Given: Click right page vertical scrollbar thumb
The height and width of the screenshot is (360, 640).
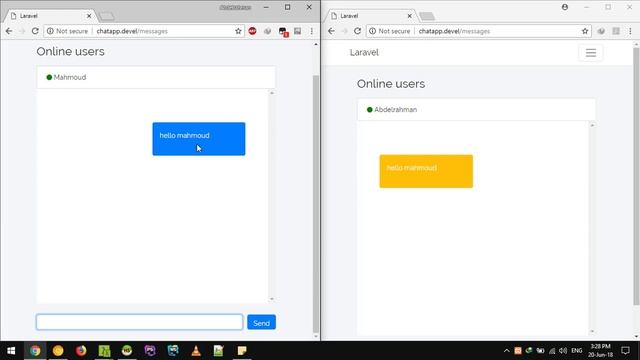Looking at the screenshot, I should click(x=636, y=176).
